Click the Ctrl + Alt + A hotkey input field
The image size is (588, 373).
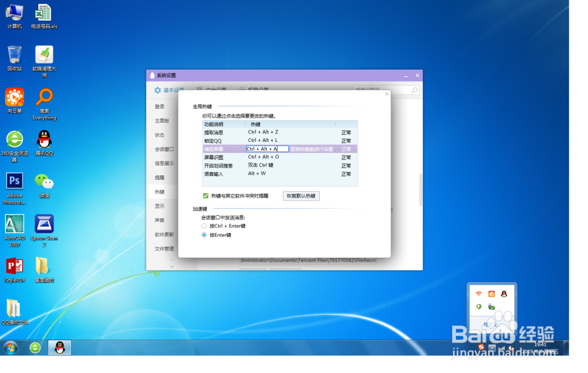(267, 149)
